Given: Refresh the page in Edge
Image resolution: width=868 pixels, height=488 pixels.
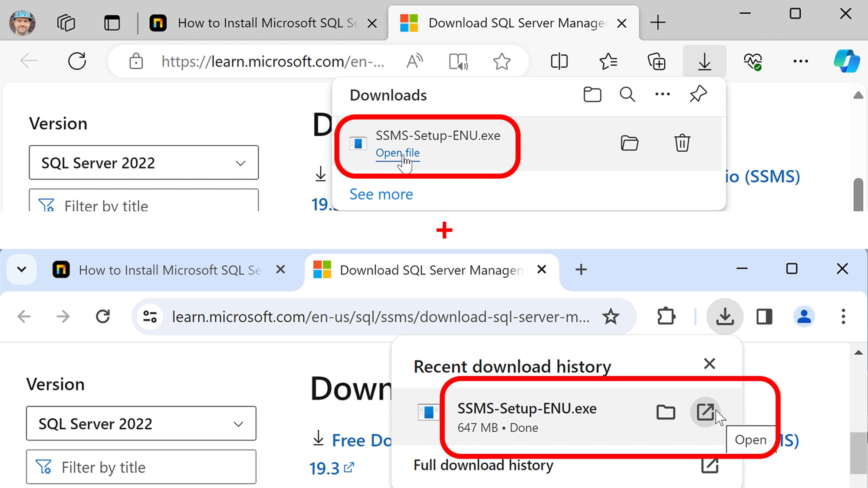Looking at the screenshot, I should click(77, 61).
